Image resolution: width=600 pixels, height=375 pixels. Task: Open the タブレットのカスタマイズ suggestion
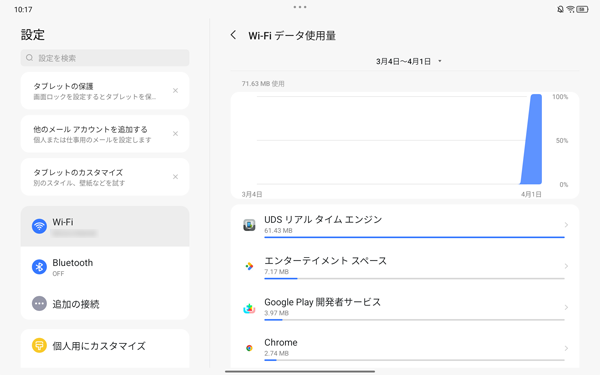(x=105, y=177)
